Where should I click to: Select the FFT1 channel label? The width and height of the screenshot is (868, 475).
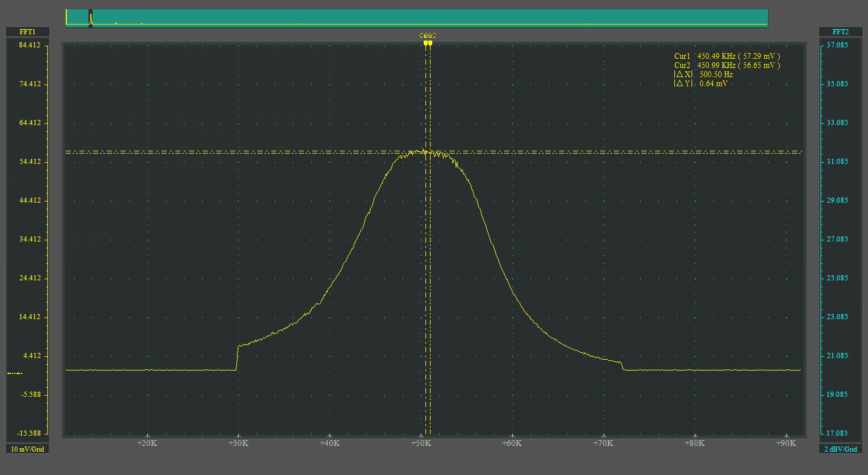pyautogui.click(x=27, y=32)
